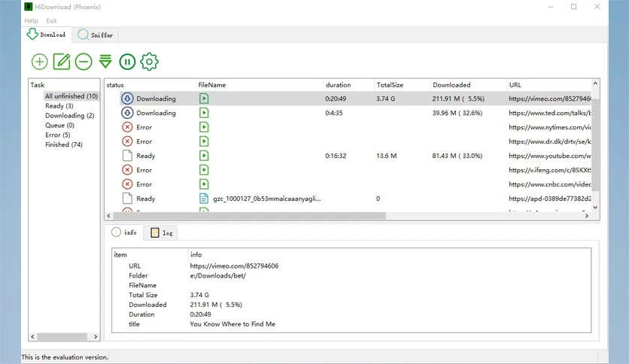
Task: Click the 0:16:32 duration cell
Action: coord(336,156)
